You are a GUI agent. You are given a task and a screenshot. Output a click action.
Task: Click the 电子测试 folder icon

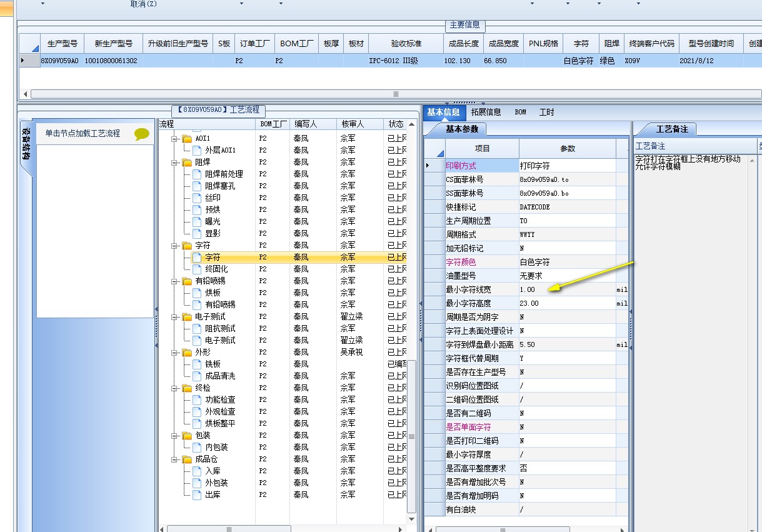187,316
